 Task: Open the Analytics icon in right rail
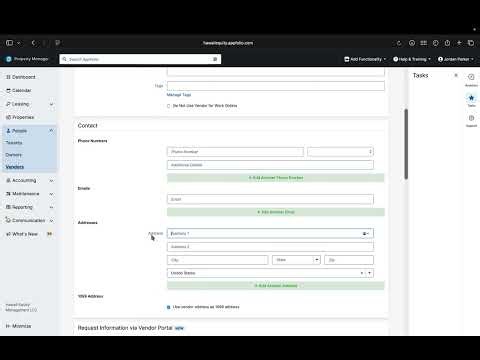tap(471, 77)
